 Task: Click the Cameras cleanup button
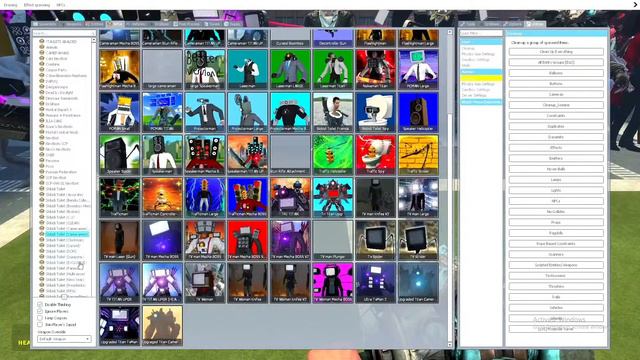point(556,94)
